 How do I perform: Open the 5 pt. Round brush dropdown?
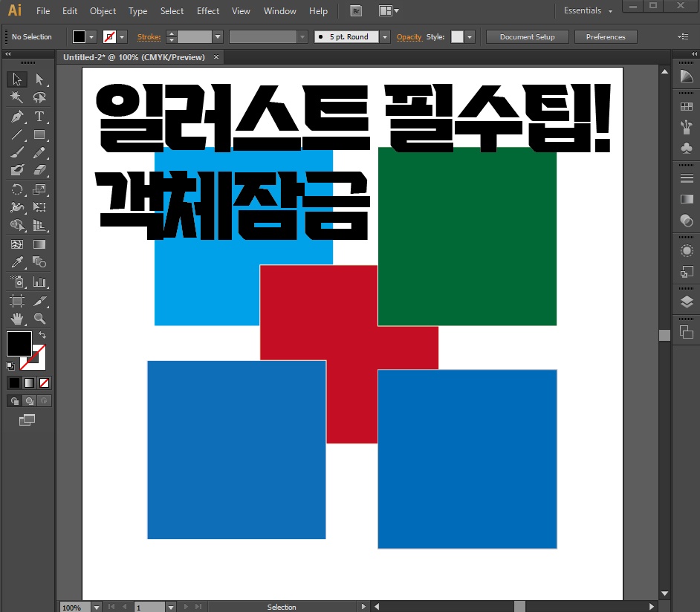click(385, 37)
